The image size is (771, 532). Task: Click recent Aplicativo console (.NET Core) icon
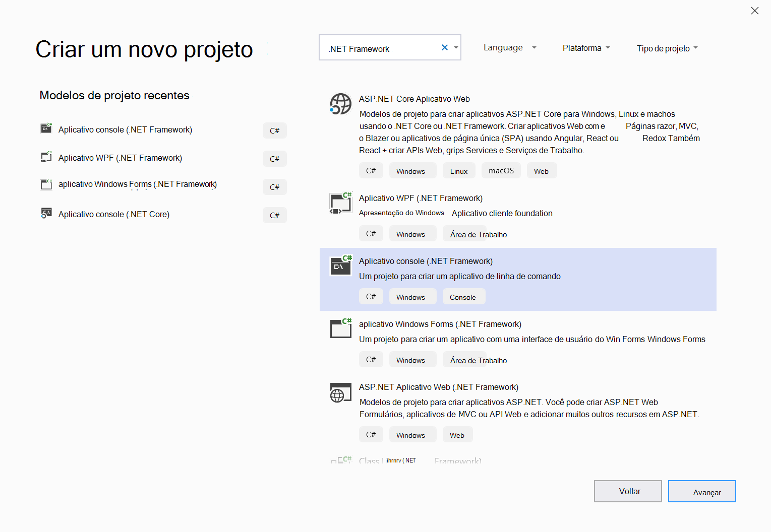pyautogui.click(x=46, y=213)
